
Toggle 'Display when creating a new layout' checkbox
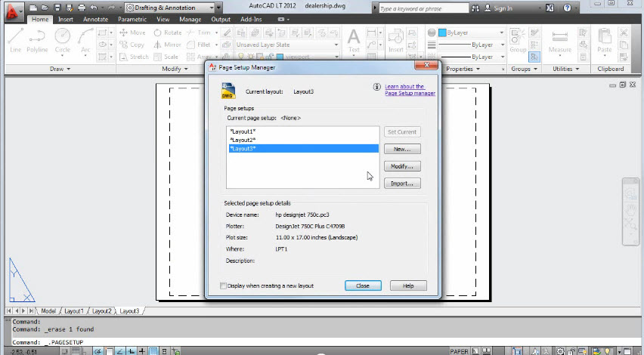click(x=224, y=286)
